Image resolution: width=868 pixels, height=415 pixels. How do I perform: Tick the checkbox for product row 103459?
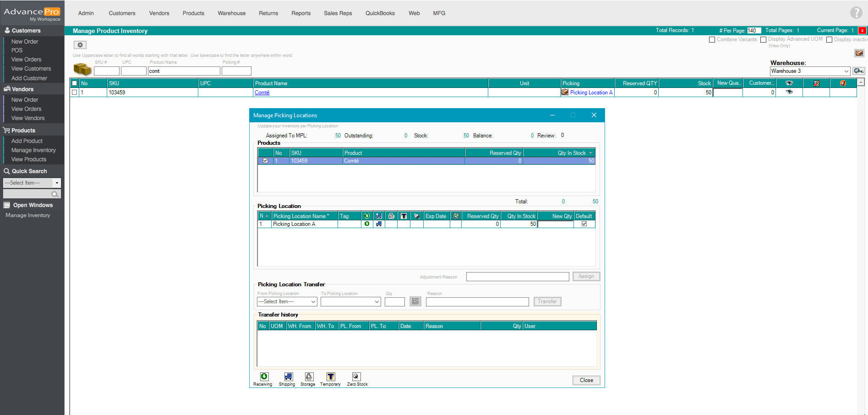[x=75, y=93]
